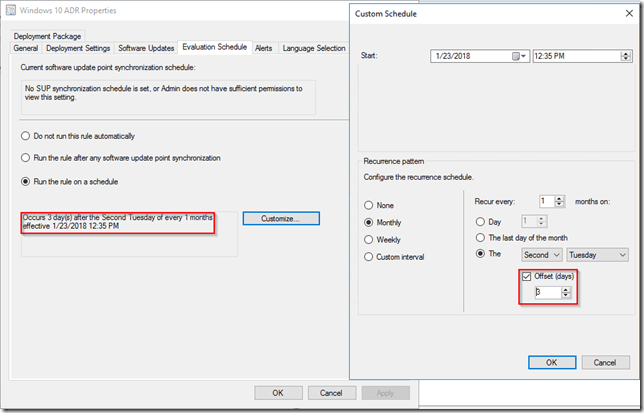Screen dimensions: 644x413
Task: Open the start date calendar picker
Action: [519, 56]
